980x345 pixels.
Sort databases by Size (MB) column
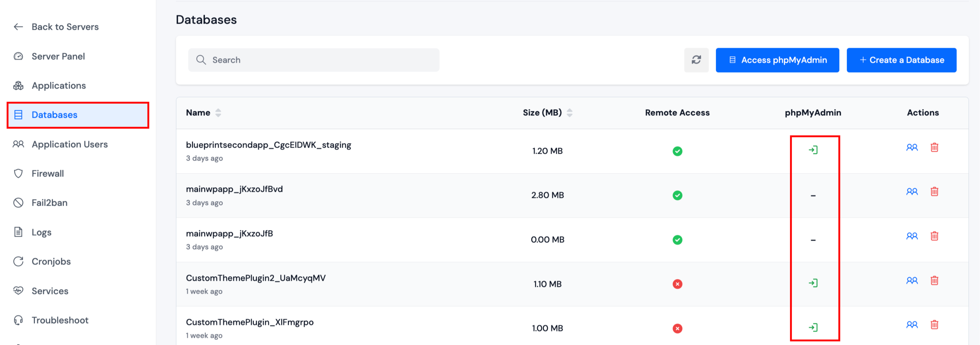[569, 113]
